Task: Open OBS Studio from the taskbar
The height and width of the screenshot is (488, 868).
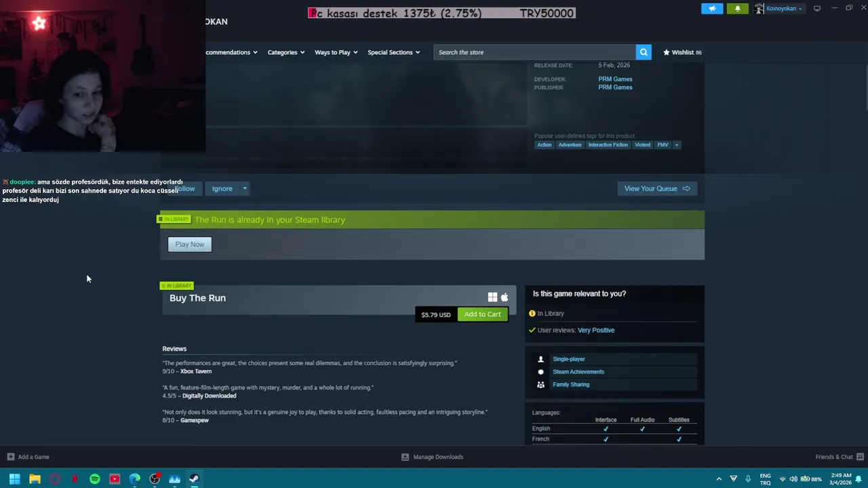Action: (155, 479)
